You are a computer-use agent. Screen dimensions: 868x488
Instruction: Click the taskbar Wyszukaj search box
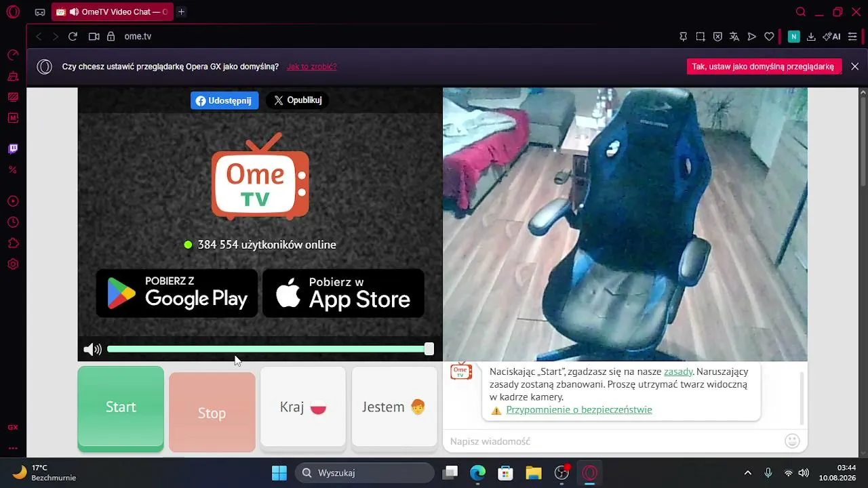pos(365,473)
